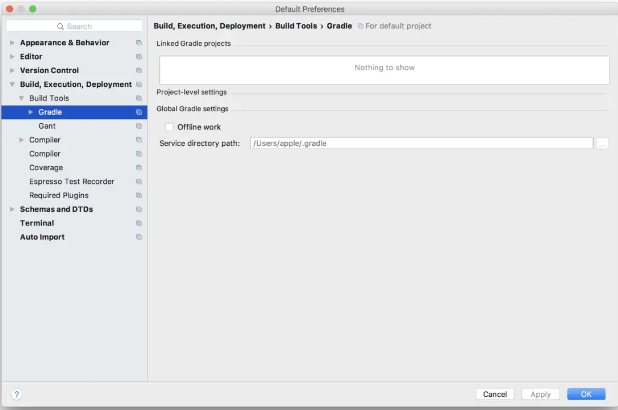Enable the Offline work checkbox
618x410 pixels.
click(x=170, y=127)
